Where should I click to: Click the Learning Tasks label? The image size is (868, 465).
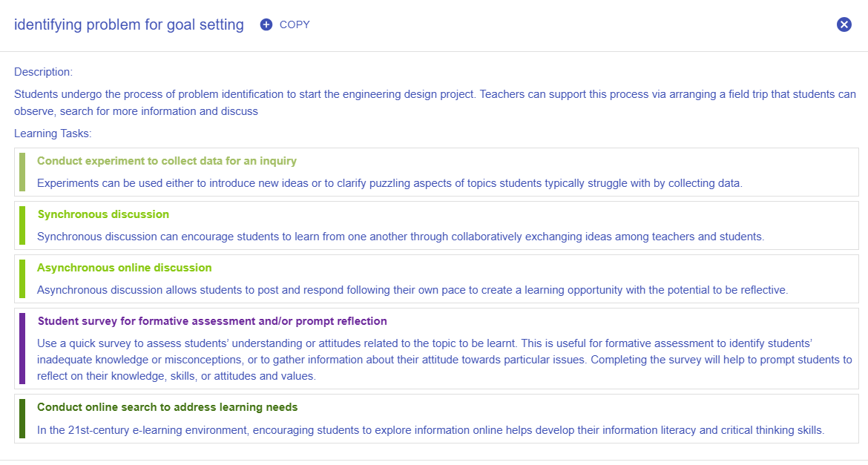52,133
